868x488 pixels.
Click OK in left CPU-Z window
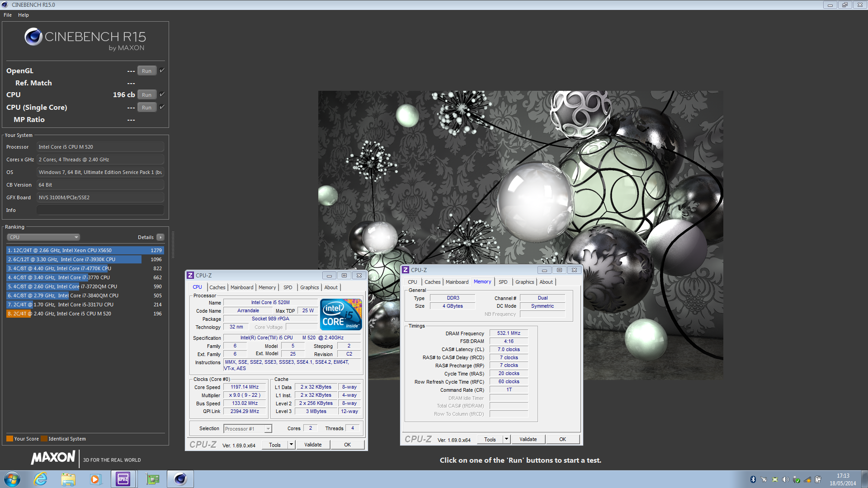pos(347,445)
